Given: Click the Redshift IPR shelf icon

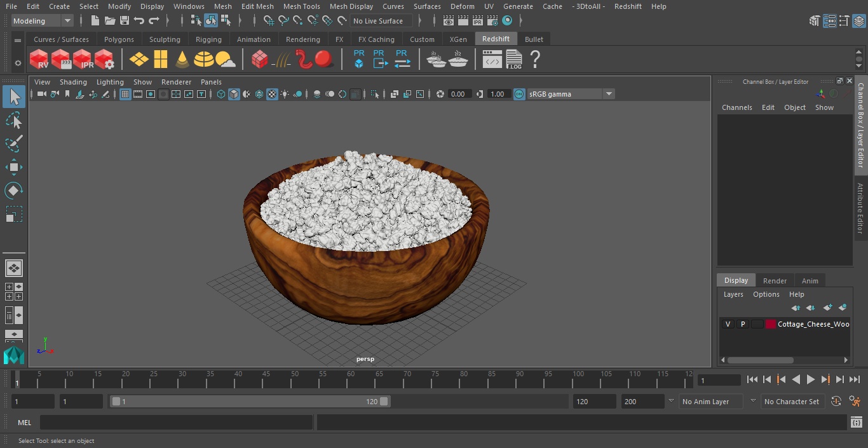Looking at the screenshot, I should [83, 60].
